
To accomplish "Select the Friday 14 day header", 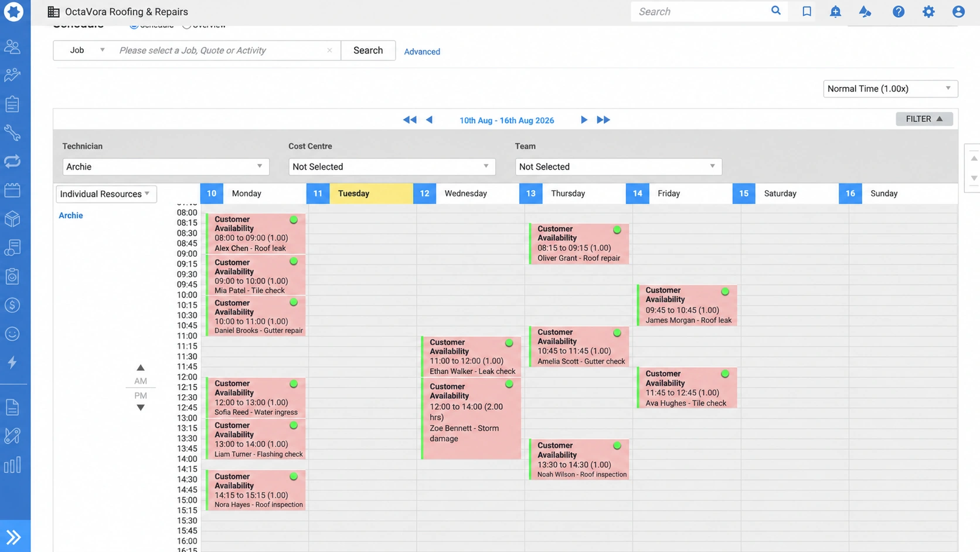I will click(679, 194).
